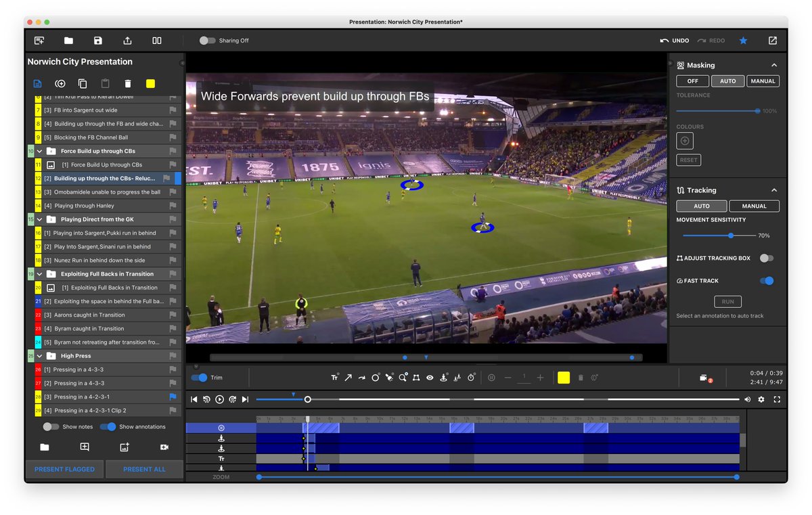Pick the circle annotation tool
812x515 pixels.
tap(376, 378)
